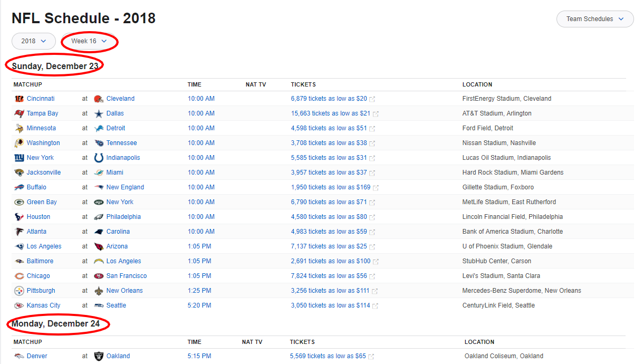Image resolution: width=643 pixels, height=364 pixels.
Task: Select 'Mercedes-Benz Superdome, New Orleans' location text
Action: pyautogui.click(x=522, y=291)
